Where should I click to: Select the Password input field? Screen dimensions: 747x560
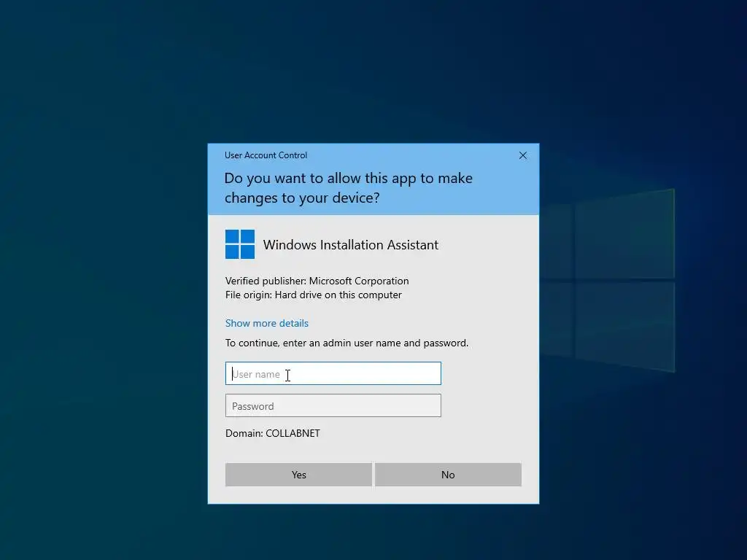[333, 405]
